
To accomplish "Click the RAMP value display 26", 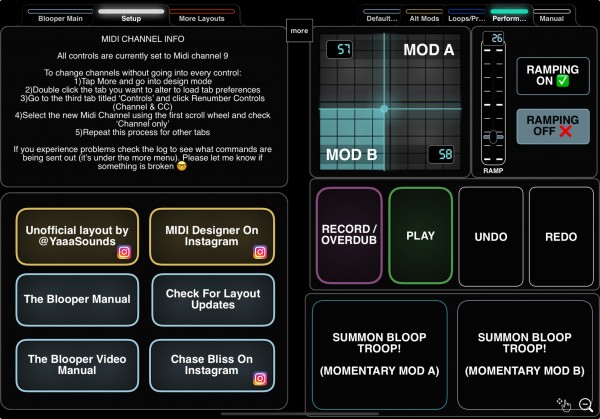I will click(493, 38).
